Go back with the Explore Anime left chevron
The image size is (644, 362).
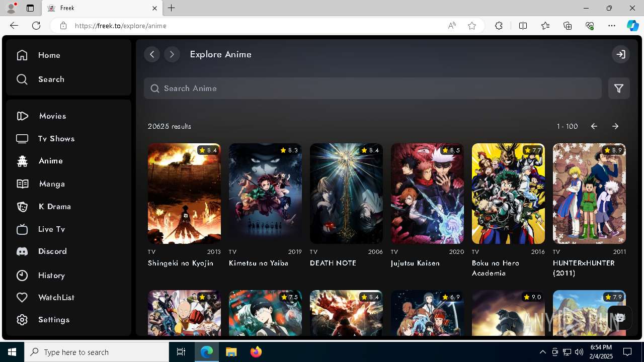click(x=152, y=54)
